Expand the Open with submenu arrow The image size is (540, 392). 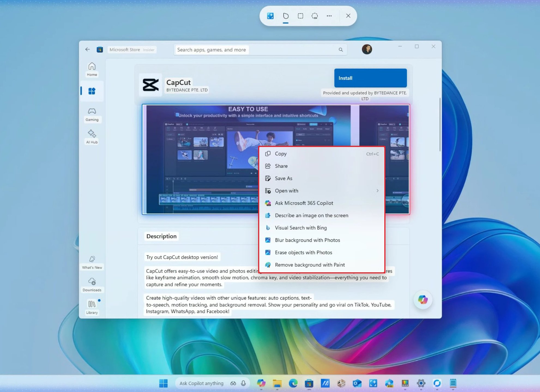click(x=377, y=191)
